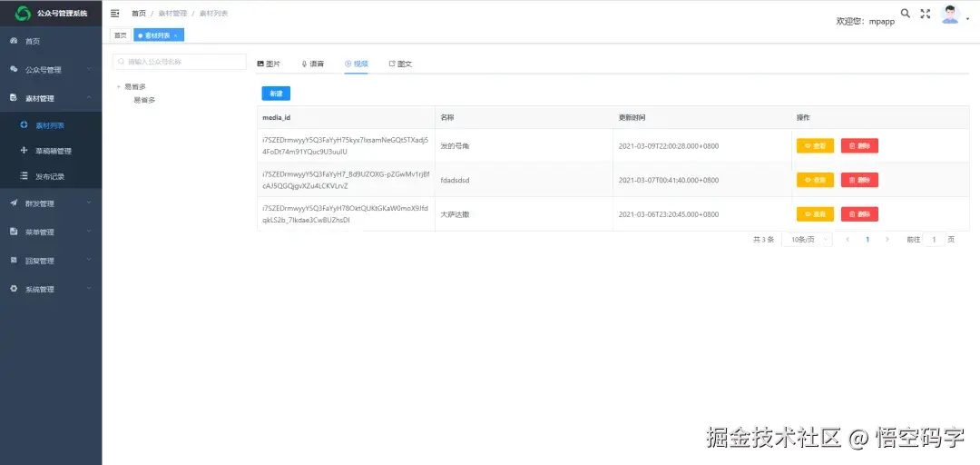Select the 视频 tab
Image resolution: width=980 pixels, height=465 pixels.
[357, 64]
